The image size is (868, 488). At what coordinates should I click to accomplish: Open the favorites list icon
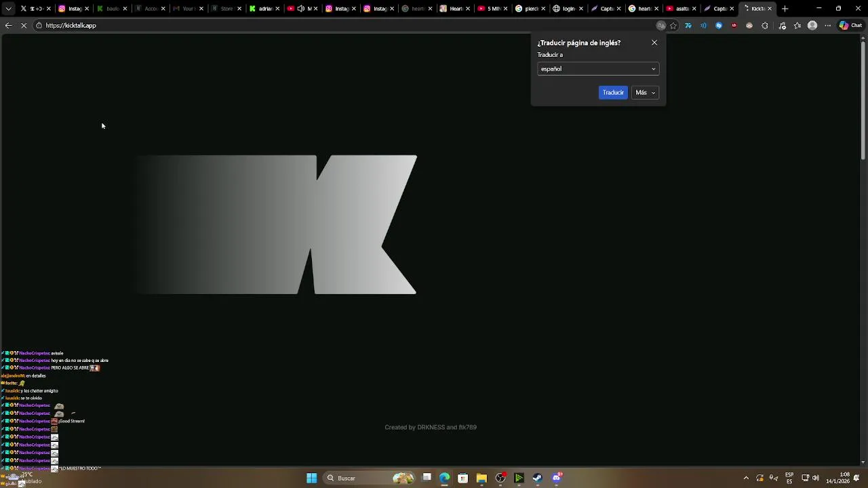(x=797, y=25)
